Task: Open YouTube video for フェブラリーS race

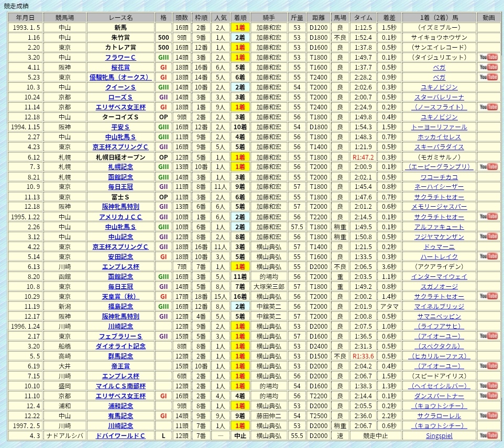Action: [x=488, y=336]
